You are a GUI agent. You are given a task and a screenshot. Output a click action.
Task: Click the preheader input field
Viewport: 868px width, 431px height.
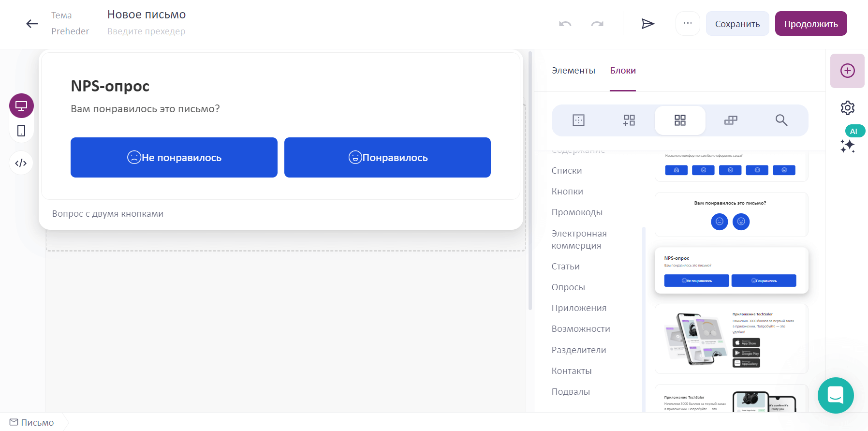point(146,31)
